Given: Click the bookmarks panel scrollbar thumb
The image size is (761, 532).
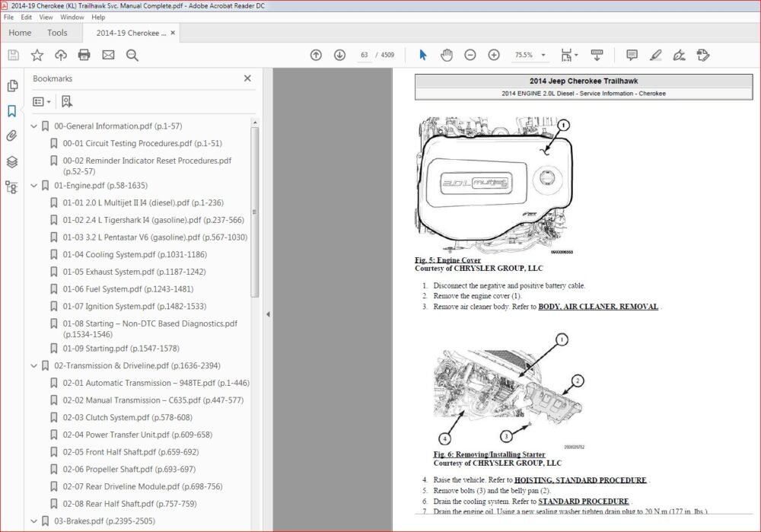Looking at the screenshot, I should pos(255,212).
